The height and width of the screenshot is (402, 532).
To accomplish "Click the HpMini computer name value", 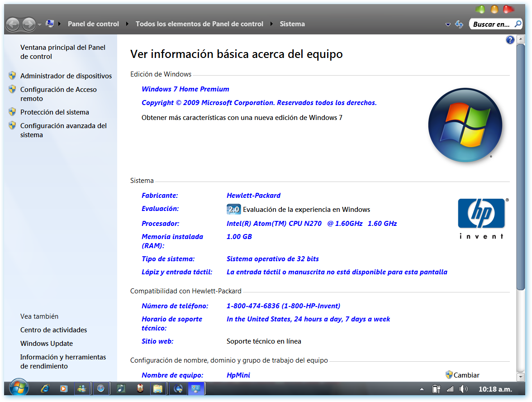I will click(x=238, y=375).
